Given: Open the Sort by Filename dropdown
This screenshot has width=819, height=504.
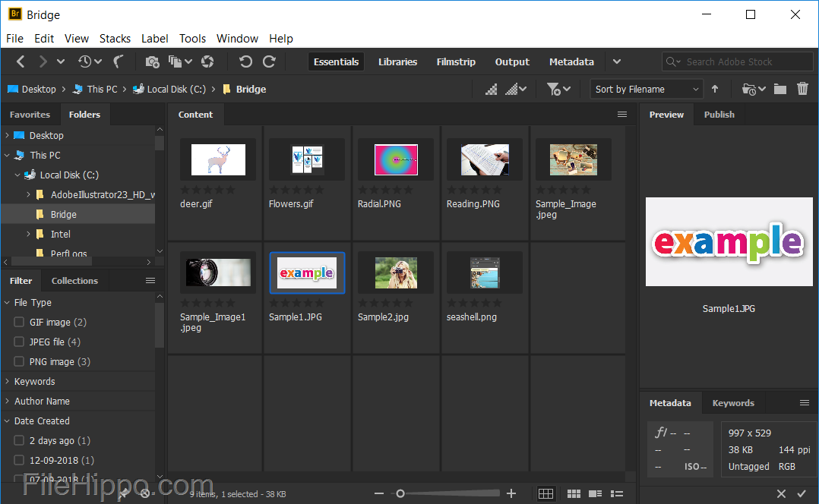Looking at the screenshot, I should (645, 89).
